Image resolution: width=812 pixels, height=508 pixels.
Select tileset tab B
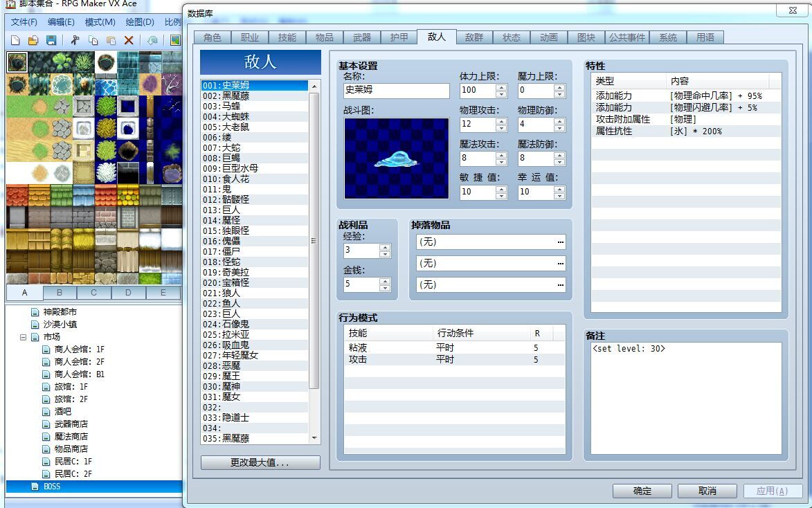60,293
